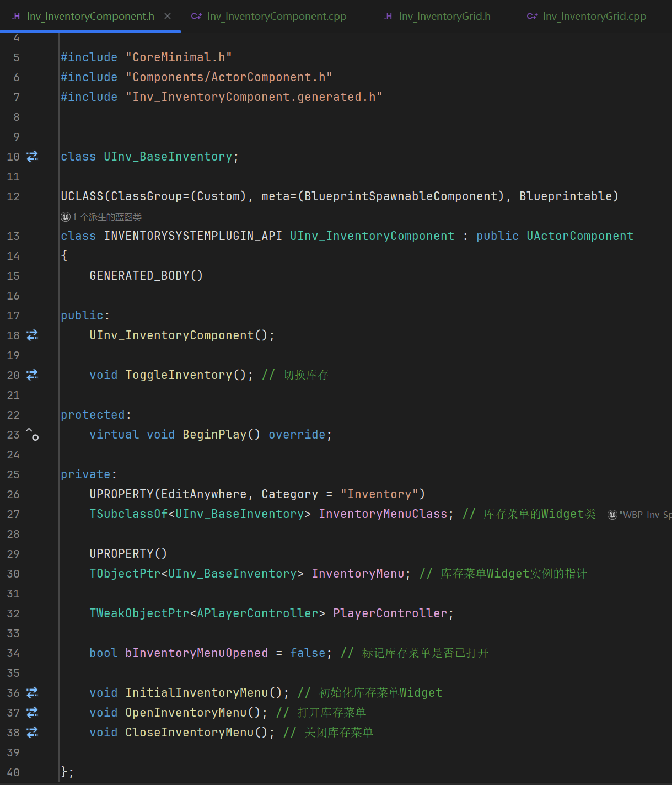Click TObjectPtr type on line 30
Viewport: 672px width, 785px height.
[x=125, y=574]
